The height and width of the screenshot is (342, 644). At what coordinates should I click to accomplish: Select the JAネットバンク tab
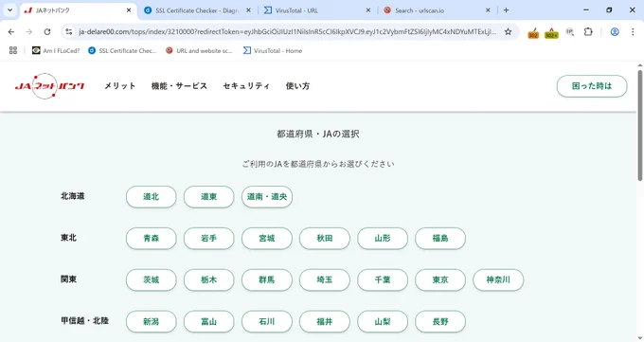tap(78, 10)
